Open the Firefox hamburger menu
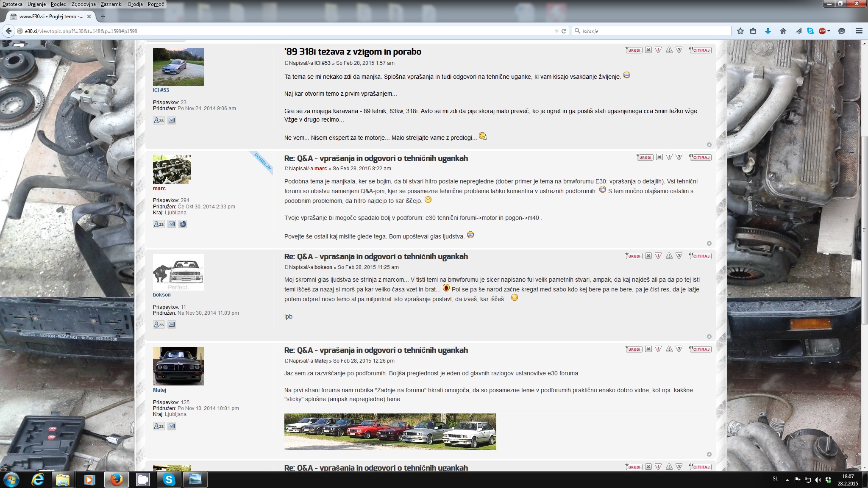This screenshot has width=868, height=488. point(859,31)
